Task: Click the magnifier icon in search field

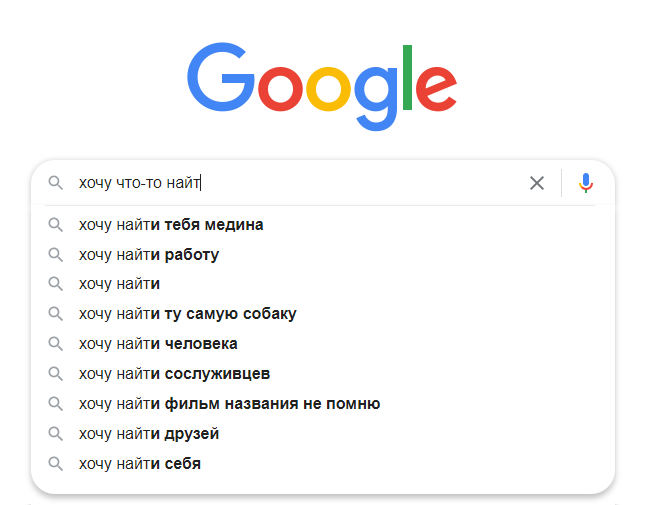Action: 56,183
